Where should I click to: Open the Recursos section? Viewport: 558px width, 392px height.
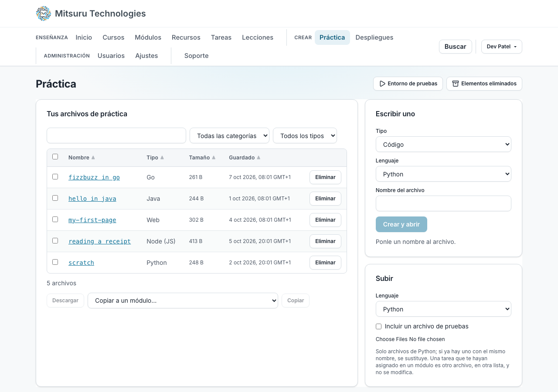tap(186, 37)
